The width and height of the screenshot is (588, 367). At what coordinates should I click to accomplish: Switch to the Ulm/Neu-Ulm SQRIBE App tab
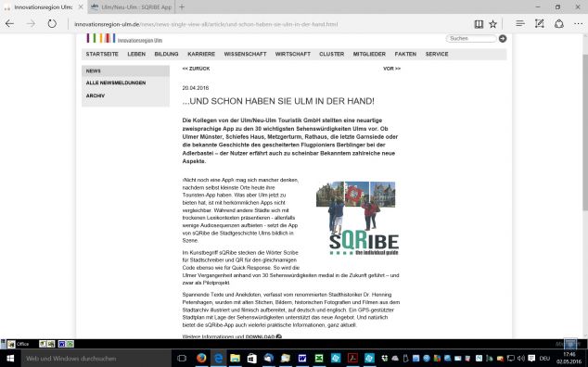132,6
